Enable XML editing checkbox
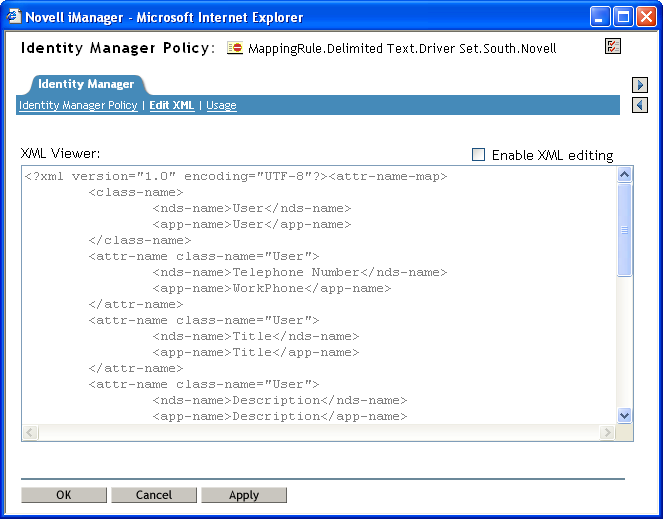This screenshot has width=663, height=519. 478,155
